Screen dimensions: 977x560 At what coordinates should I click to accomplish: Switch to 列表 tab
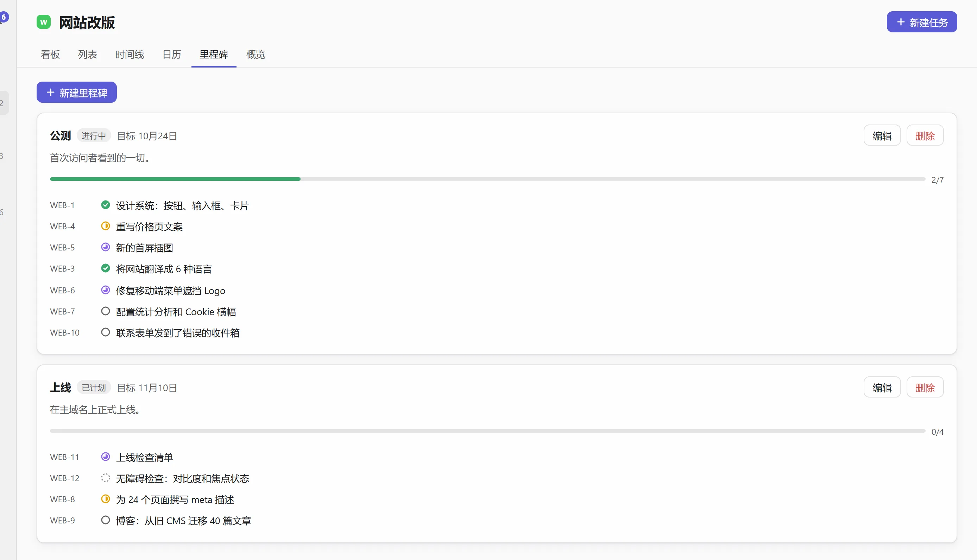(88, 55)
